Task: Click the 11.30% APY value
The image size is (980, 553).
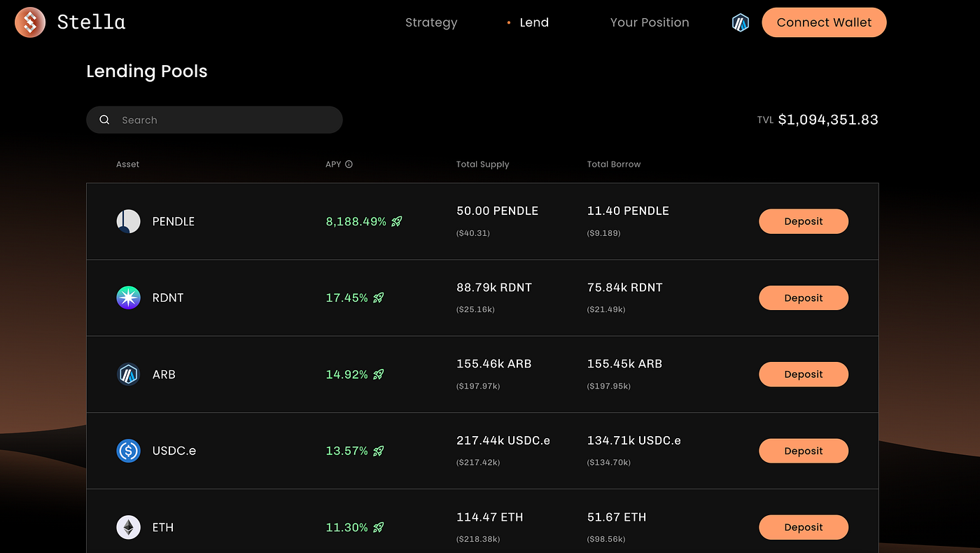Action: (x=347, y=527)
